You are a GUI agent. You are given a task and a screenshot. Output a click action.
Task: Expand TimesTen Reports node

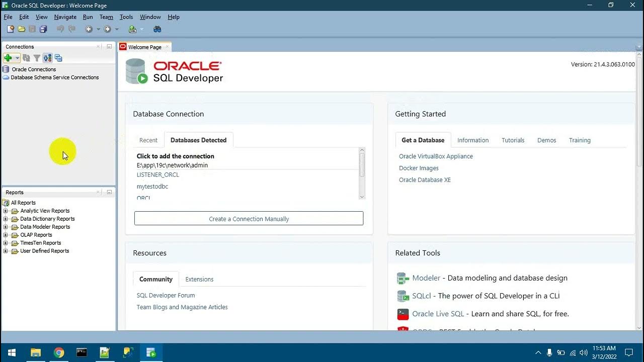[x=6, y=243]
